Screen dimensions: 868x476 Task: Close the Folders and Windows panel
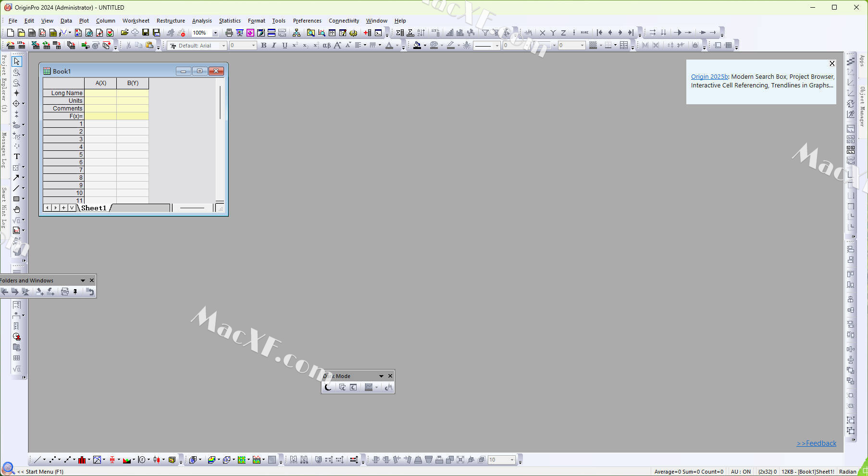point(92,281)
